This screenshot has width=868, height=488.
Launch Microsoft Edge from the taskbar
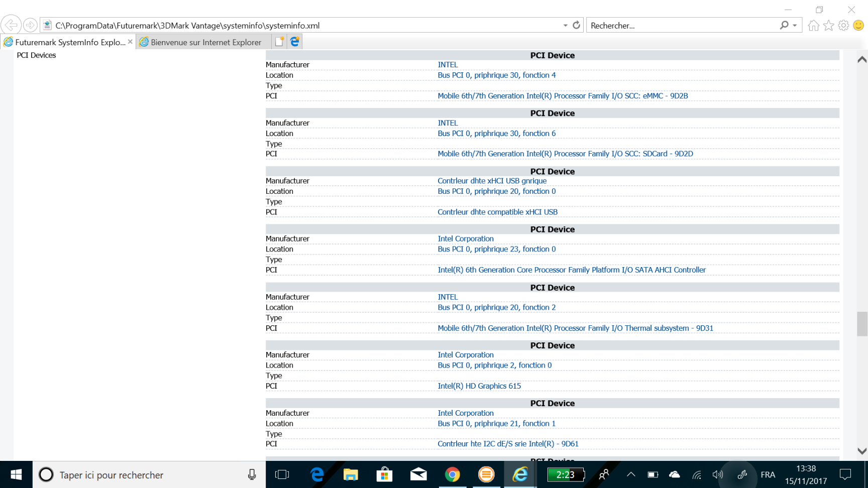coord(317,474)
